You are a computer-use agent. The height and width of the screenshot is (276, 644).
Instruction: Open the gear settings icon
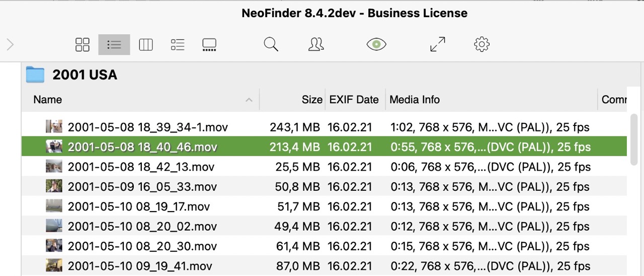(x=482, y=45)
